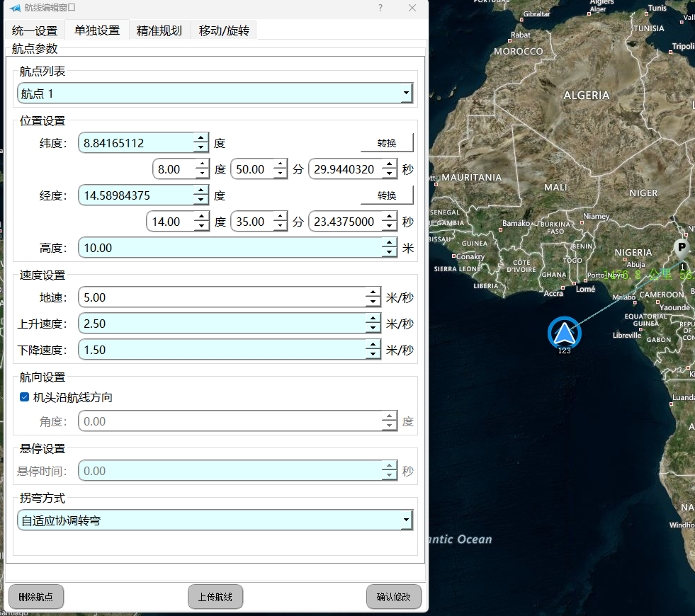Click the 确认修改 button
695x616 pixels.
tap(394, 597)
